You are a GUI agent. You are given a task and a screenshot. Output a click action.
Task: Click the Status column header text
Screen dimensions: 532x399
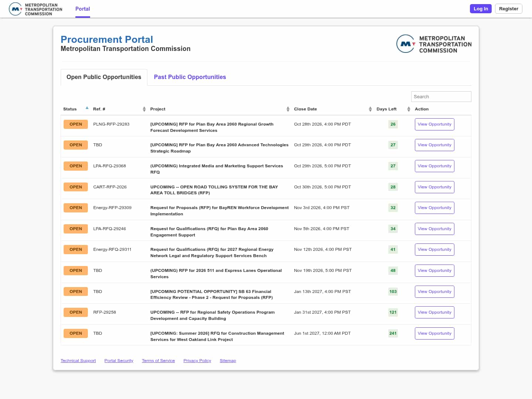tap(70, 109)
